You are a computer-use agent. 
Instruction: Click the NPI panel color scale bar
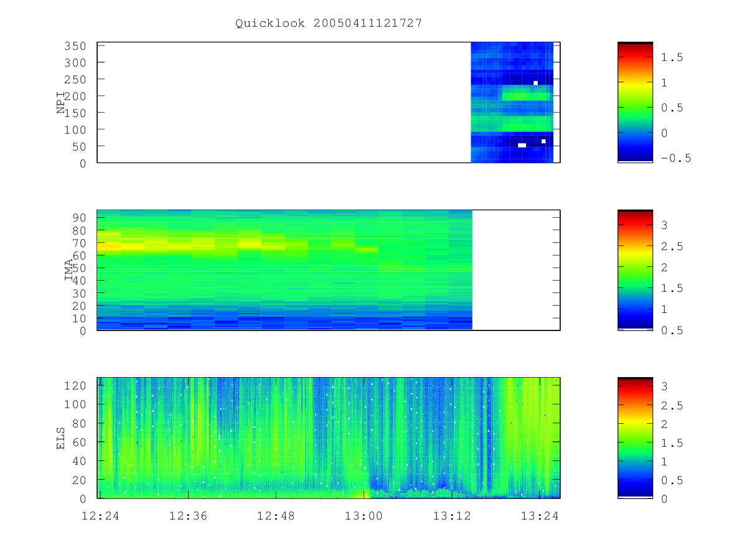[635, 103]
